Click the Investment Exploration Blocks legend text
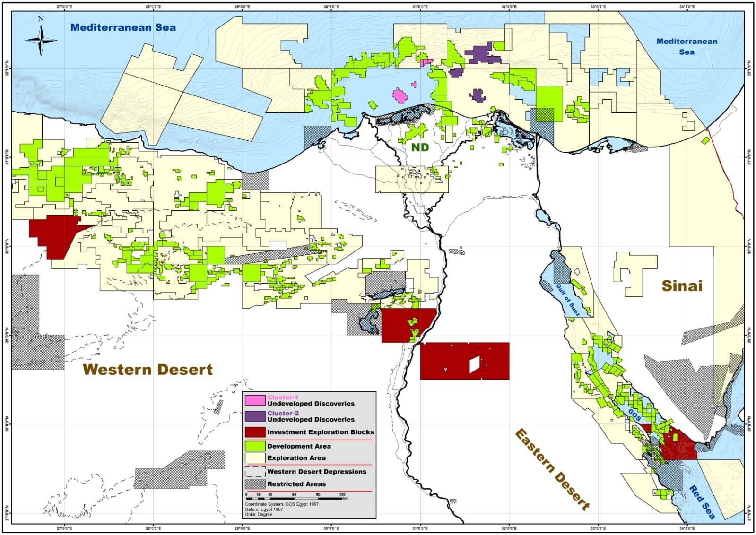Image resolution: width=756 pixels, height=535 pixels. (320, 432)
